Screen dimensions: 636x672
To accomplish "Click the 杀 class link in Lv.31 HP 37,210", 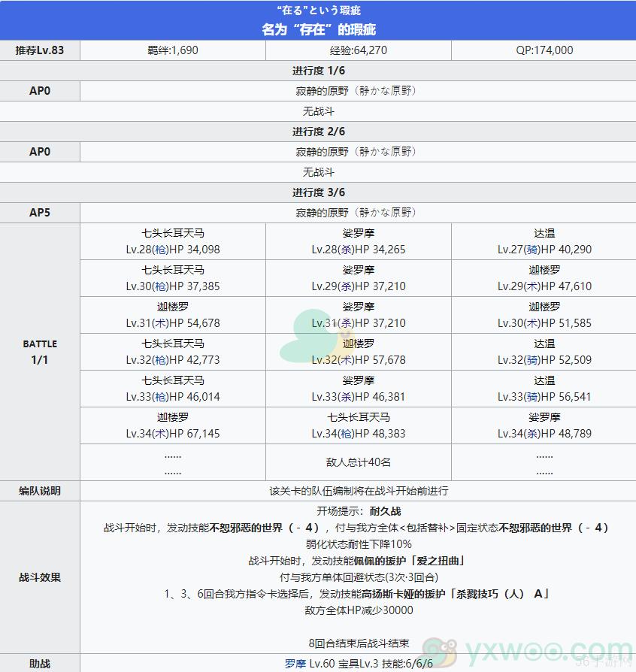I will click(x=347, y=323).
